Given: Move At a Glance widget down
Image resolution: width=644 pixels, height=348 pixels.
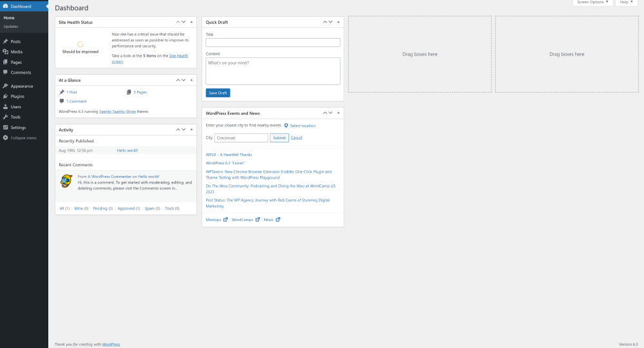Looking at the screenshot, I should click(x=184, y=80).
